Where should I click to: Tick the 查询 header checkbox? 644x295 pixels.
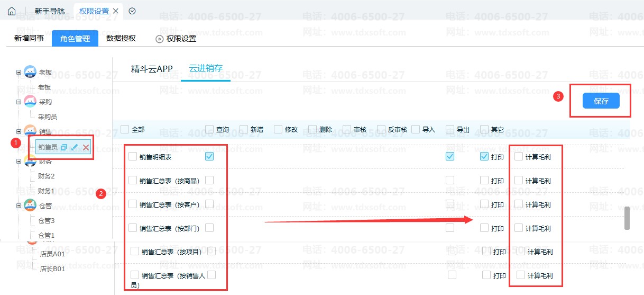[209, 129]
